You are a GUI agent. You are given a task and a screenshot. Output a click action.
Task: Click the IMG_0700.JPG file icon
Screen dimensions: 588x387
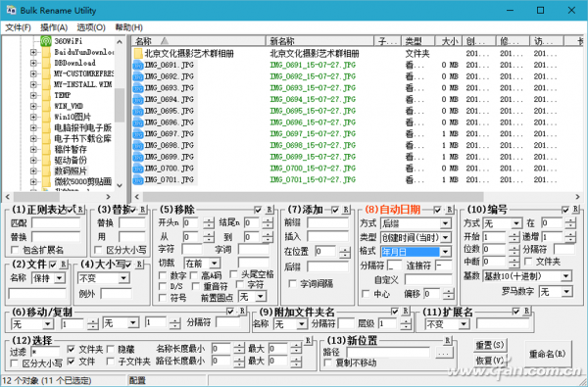pyautogui.click(x=138, y=169)
